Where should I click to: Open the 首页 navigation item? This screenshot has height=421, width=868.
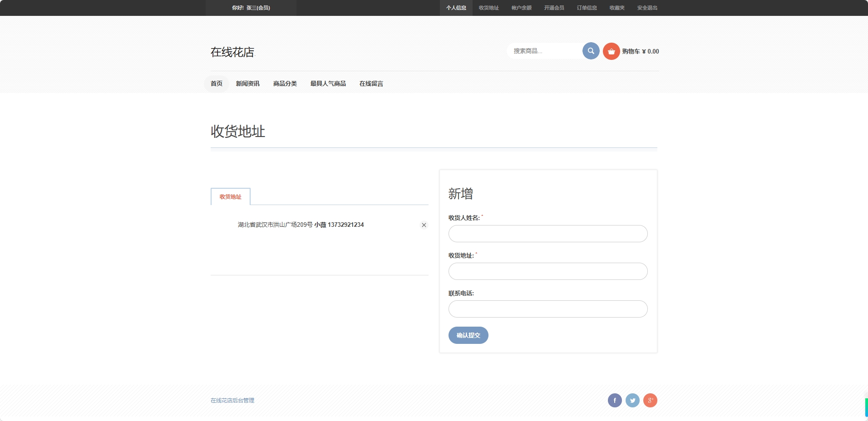pos(217,83)
